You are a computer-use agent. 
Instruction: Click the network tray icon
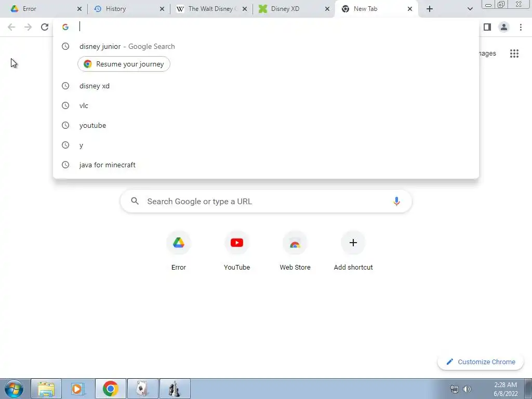coord(454,389)
